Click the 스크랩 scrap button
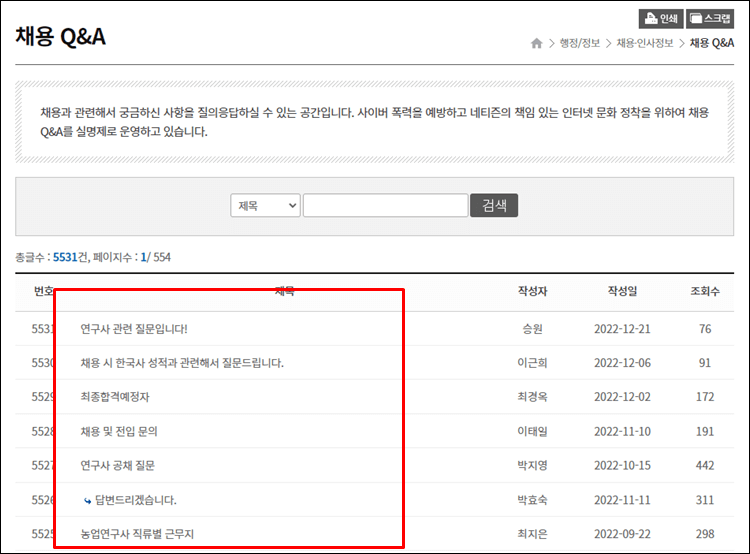 [710, 19]
